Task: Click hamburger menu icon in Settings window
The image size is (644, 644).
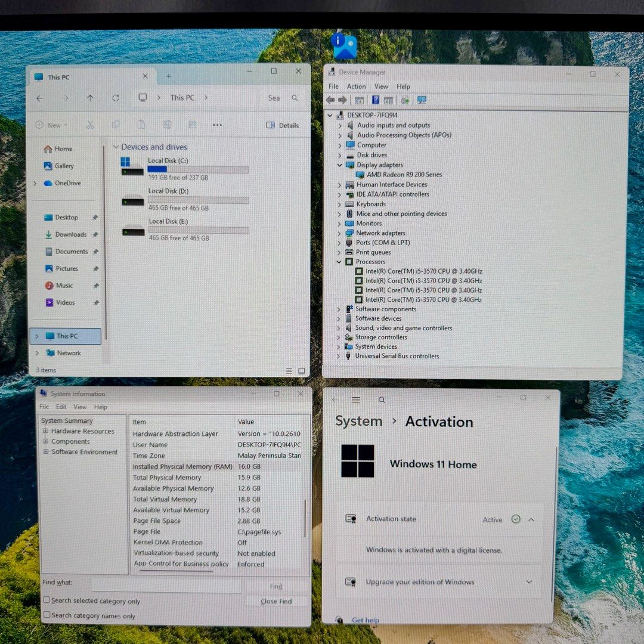Action: pyautogui.click(x=356, y=400)
